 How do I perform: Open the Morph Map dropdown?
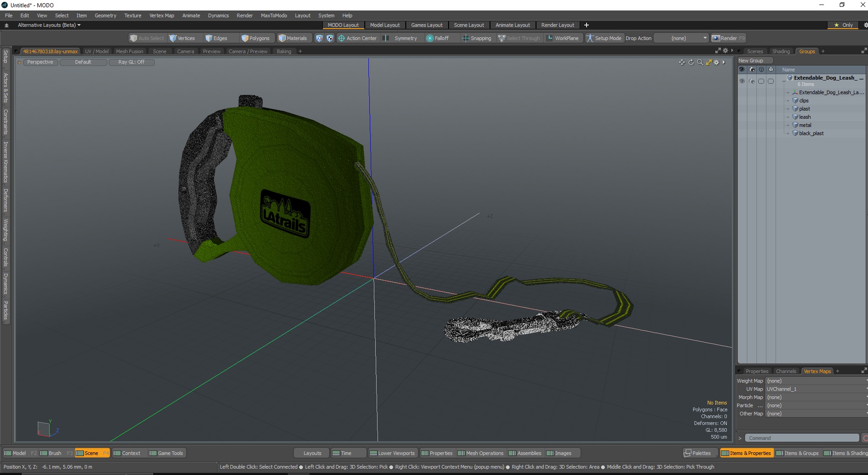[x=817, y=397]
